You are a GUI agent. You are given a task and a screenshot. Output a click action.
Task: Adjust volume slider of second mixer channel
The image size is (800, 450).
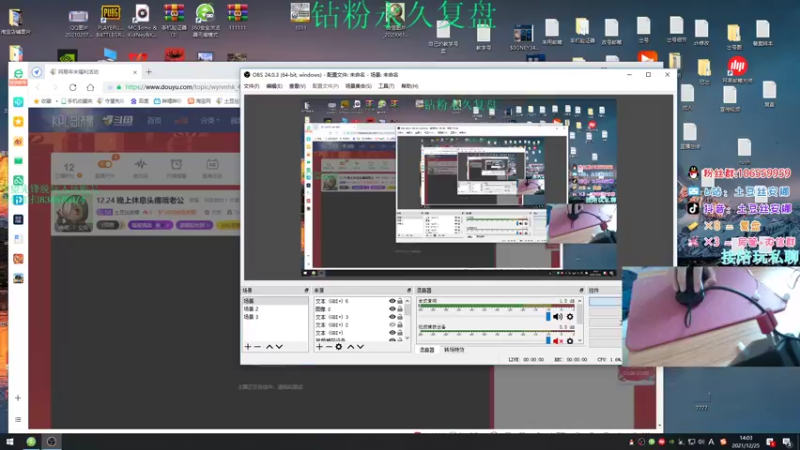pos(548,340)
